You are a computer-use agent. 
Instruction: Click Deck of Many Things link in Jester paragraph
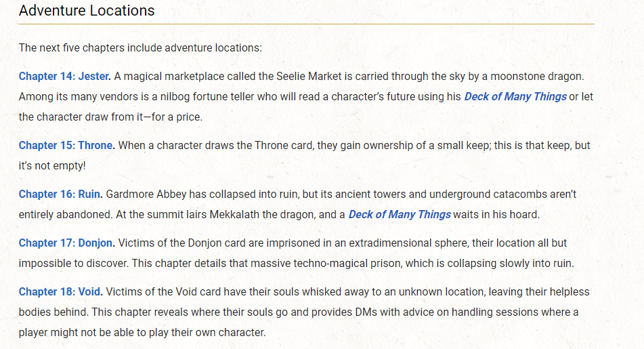point(515,96)
